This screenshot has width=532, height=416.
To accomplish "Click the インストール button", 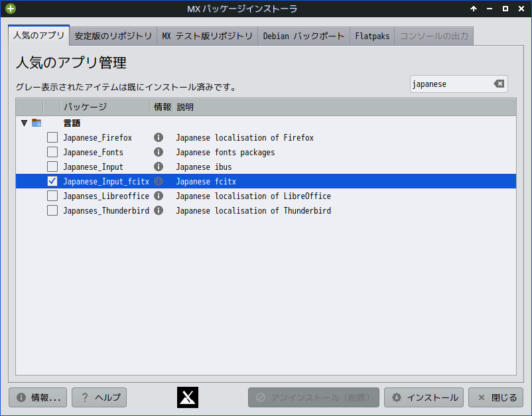I will pos(424,397).
